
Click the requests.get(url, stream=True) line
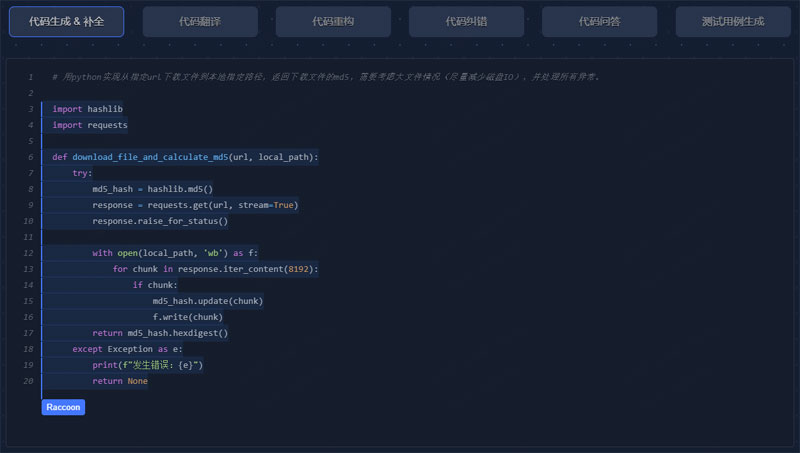click(x=195, y=205)
